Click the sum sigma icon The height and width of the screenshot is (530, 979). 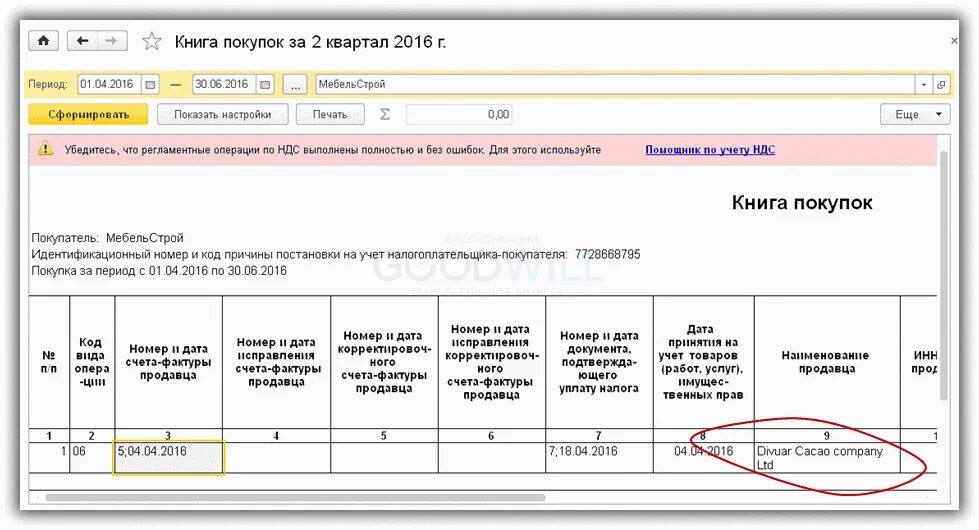point(385,114)
